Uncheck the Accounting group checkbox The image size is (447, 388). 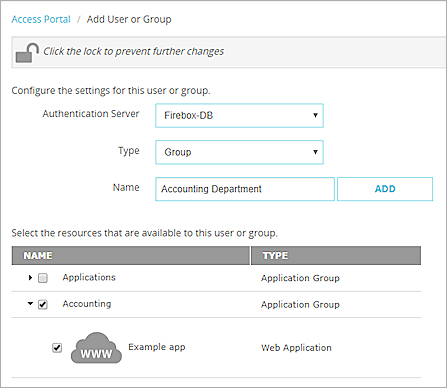pyautogui.click(x=43, y=304)
